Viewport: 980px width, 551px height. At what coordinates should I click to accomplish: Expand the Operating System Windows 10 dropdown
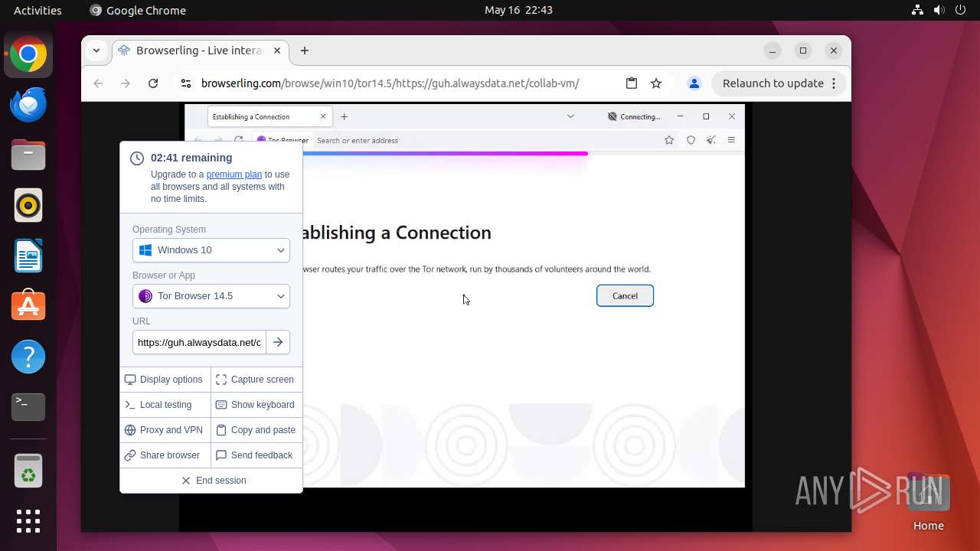(211, 250)
